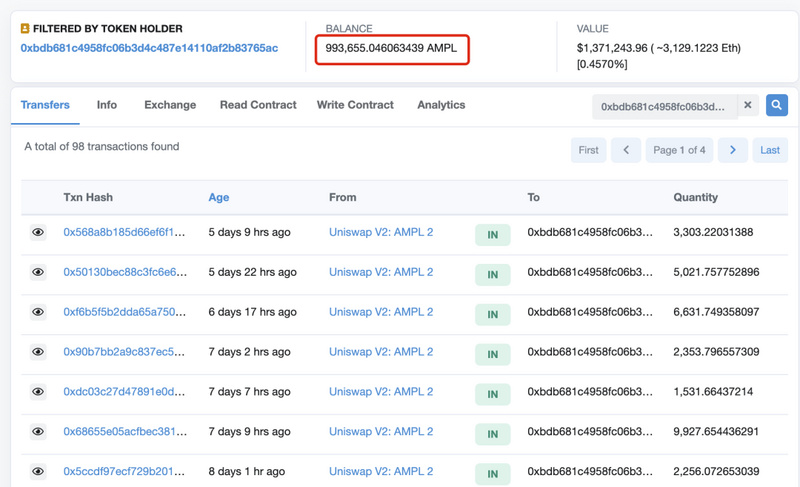The width and height of the screenshot is (800, 487).
Task: Open Uniswap V2: AMPL 2 in 8 days 1 hr row
Action: 381,471
